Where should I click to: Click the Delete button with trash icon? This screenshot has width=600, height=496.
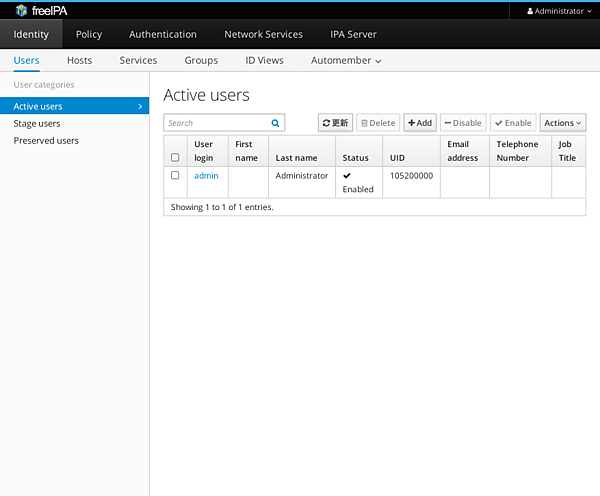378,123
